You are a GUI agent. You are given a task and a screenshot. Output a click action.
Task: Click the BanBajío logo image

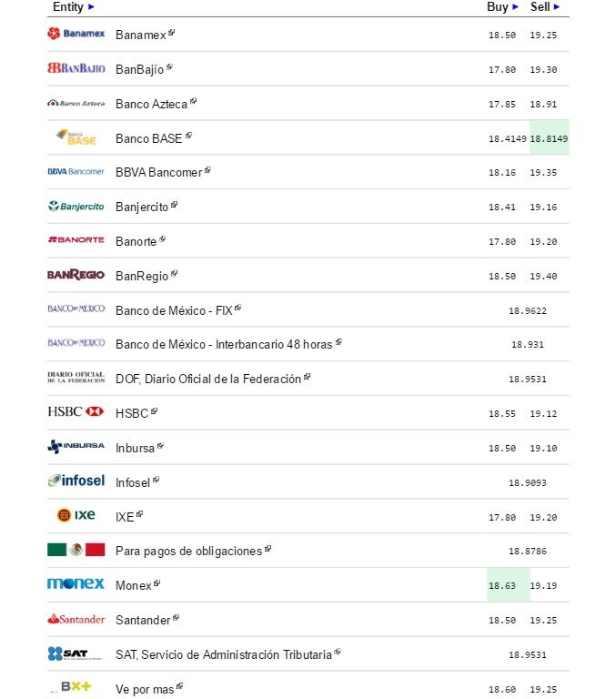(76, 68)
